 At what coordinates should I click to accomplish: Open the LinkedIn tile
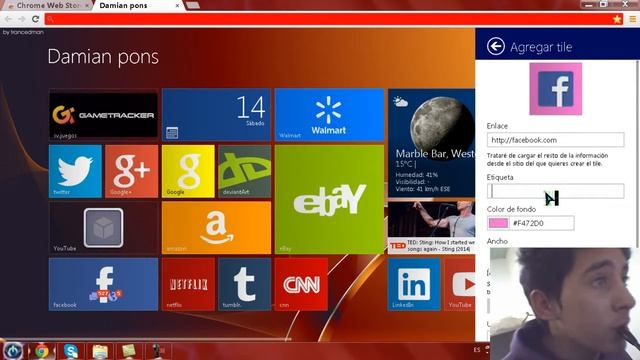pos(414,284)
